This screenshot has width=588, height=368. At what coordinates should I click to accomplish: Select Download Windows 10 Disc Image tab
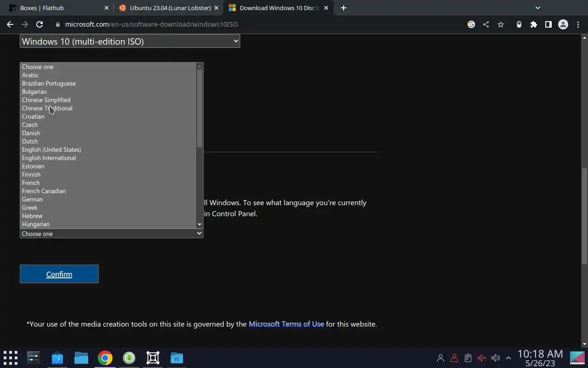(x=279, y=8)
